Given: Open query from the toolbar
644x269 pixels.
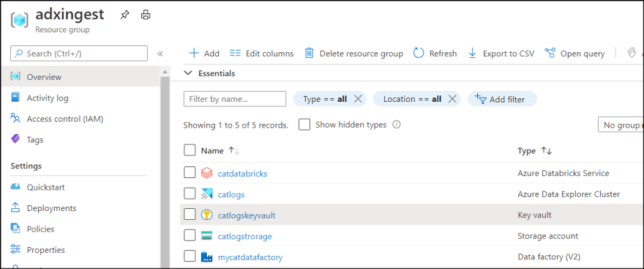Looking at the screenshot, I should [x=574, y=54].
